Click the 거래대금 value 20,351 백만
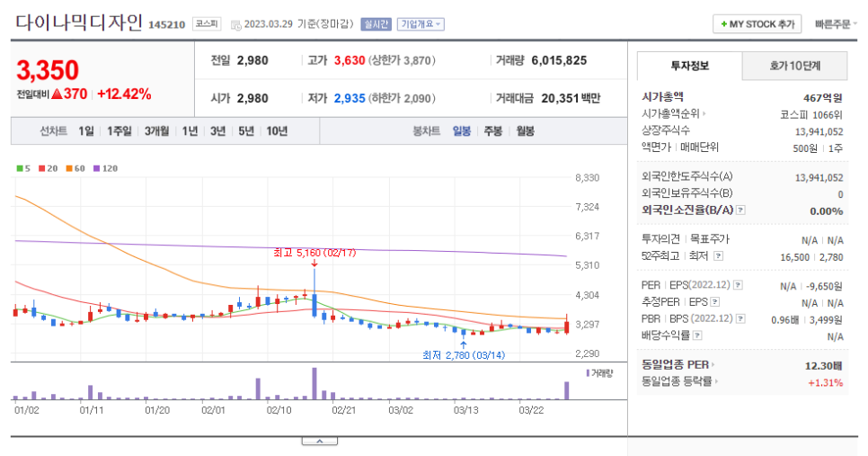The width and height of the screenshot is (868, 456). click(x=571, y=98)
